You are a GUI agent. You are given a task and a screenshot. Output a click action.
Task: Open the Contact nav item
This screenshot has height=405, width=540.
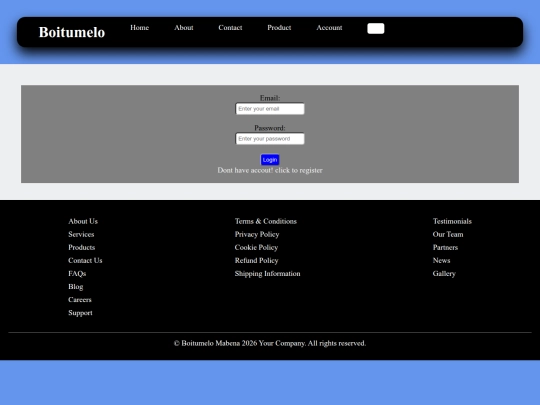[230, 28]
